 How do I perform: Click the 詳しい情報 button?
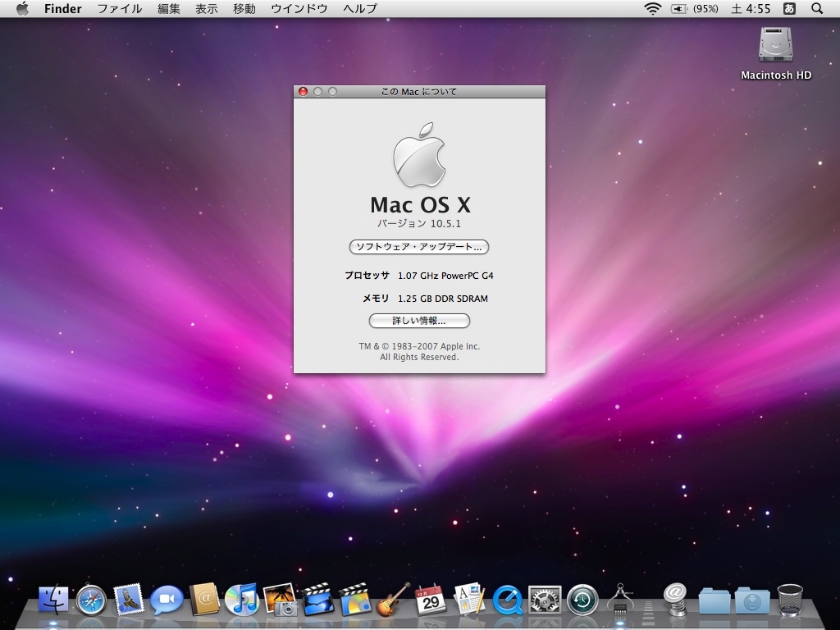coord(419,321)
